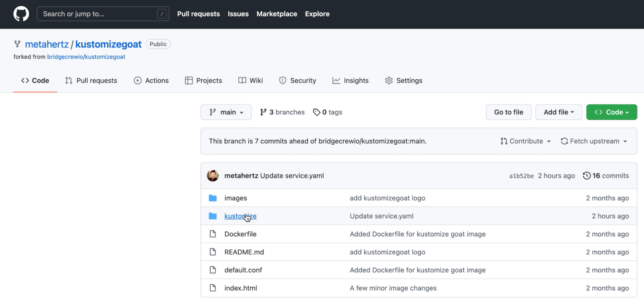
Task: Click the Dockerfile file icon
Action: click(213, 234)
